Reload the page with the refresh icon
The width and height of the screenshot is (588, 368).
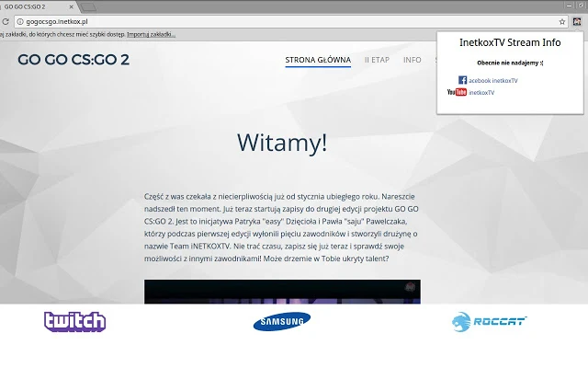click(x=6, y=22)
